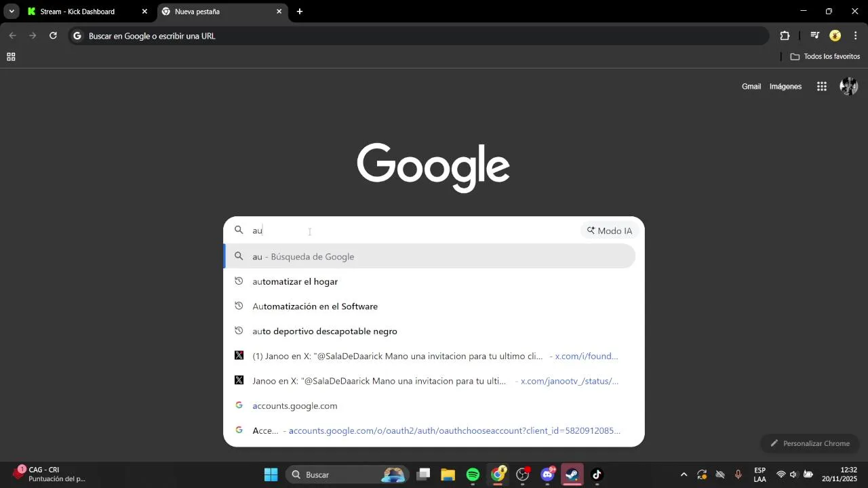Image resolution: width=868 pixels, height=488 pixels.
Task: Open the apps grid in bookmarks bar
Action: click(11, 57)
